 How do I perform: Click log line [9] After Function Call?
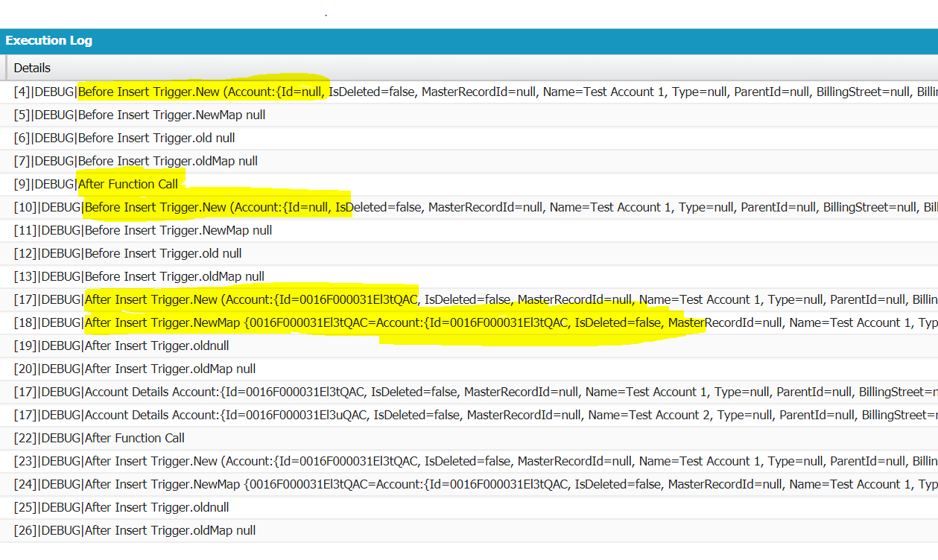(x=96, y=185)
